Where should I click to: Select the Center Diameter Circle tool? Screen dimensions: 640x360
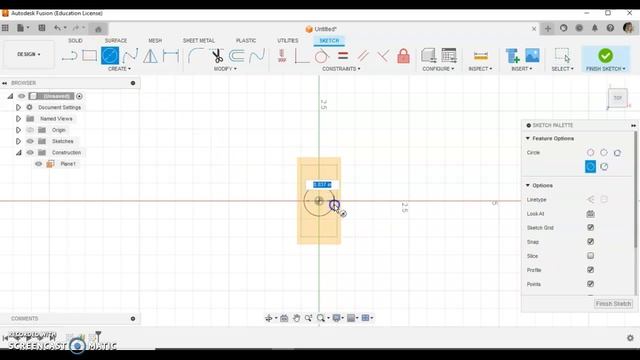click(110, 56)
